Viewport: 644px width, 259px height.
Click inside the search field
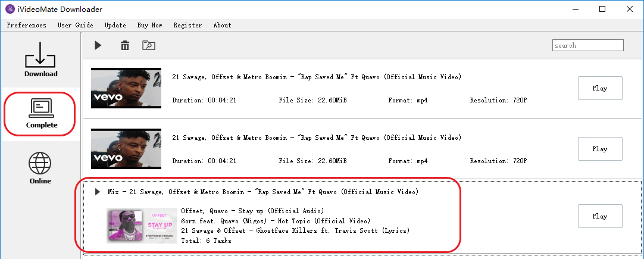[x=587, y=45]
